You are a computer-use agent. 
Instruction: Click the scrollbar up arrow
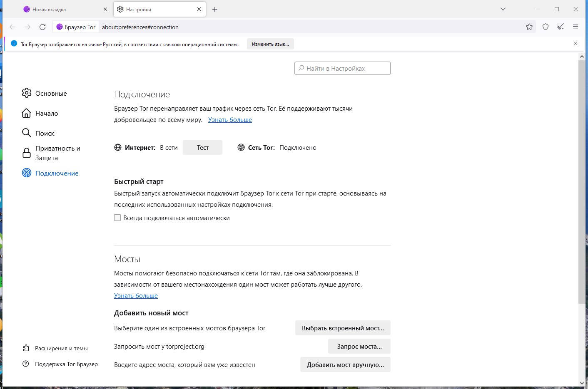(x=582, y=57)
